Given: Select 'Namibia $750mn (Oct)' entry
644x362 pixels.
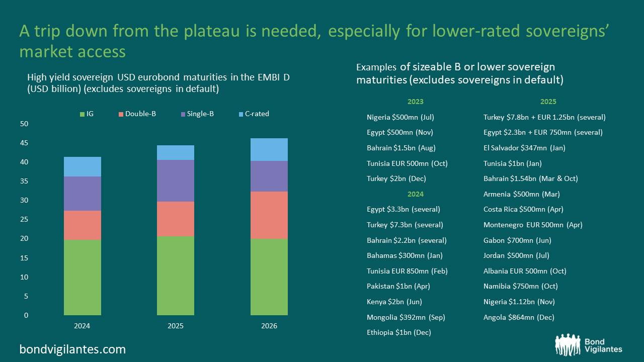Looking at the screenshot, I should pyautogui.click(x=520, y=286).
